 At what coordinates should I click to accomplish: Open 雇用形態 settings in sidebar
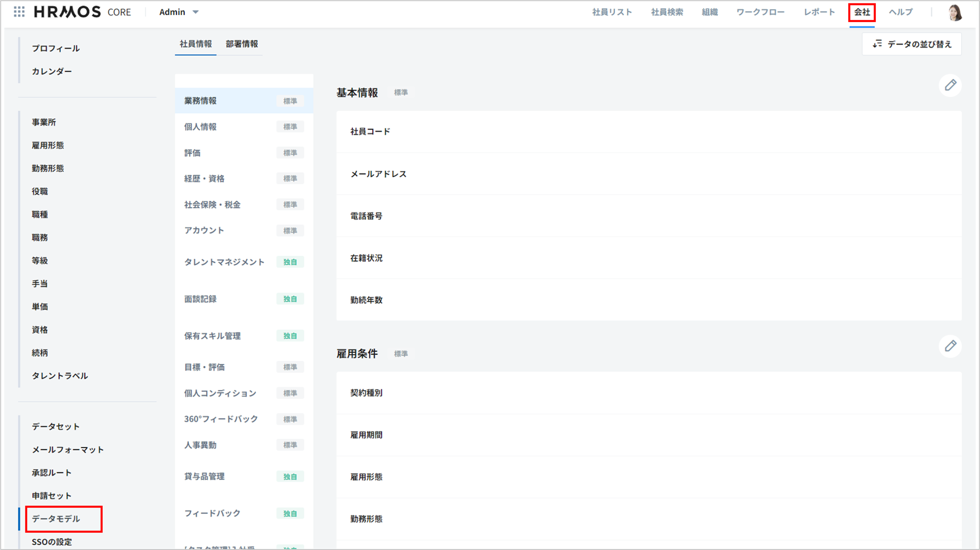(x=48, y=145)
